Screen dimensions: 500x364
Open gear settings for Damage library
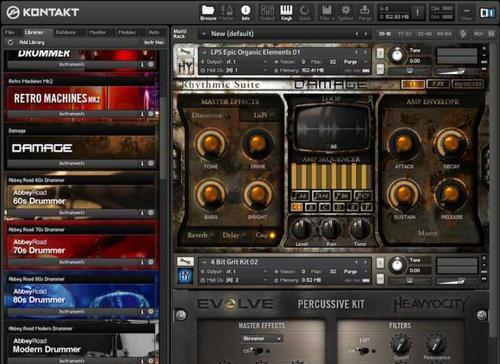(x=151, y=163)
